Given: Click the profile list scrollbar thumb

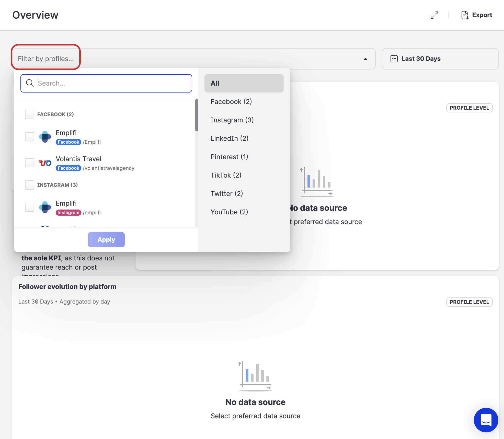Looking at the screenshot, I should tap(197, 115).
